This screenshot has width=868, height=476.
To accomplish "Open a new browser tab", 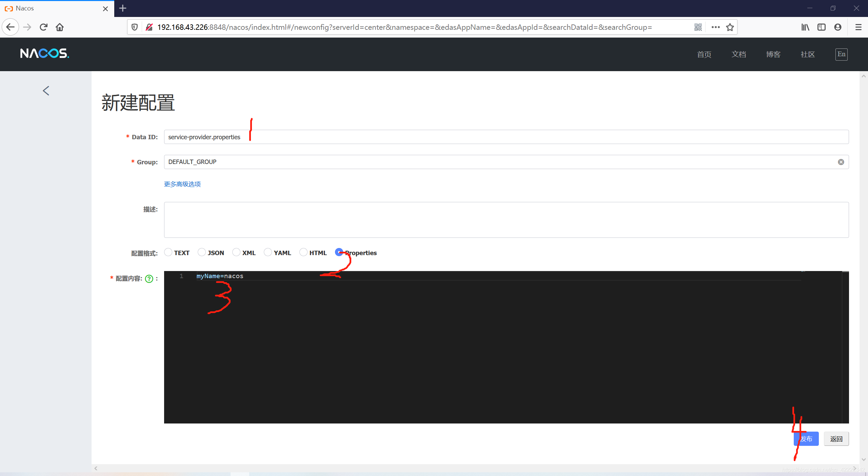I will 123,8.
